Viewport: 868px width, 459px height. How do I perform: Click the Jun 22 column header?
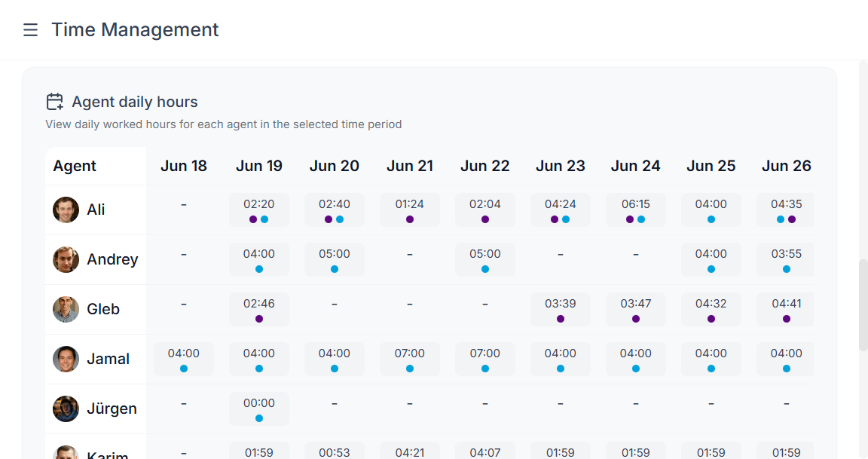[x=485, y=166]
